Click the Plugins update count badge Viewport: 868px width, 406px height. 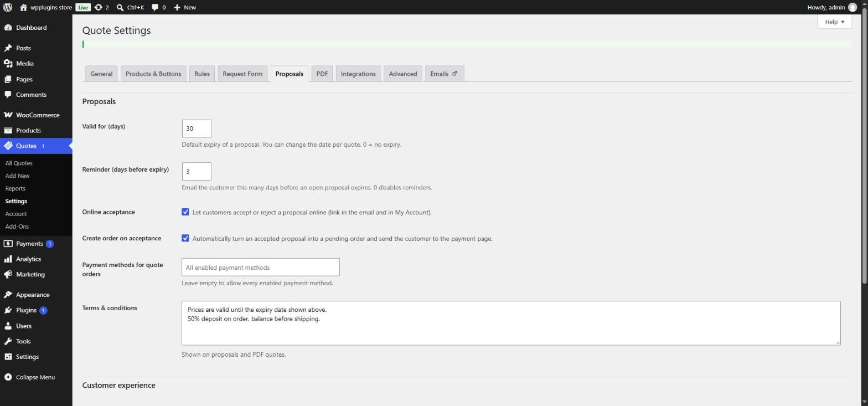44,310
